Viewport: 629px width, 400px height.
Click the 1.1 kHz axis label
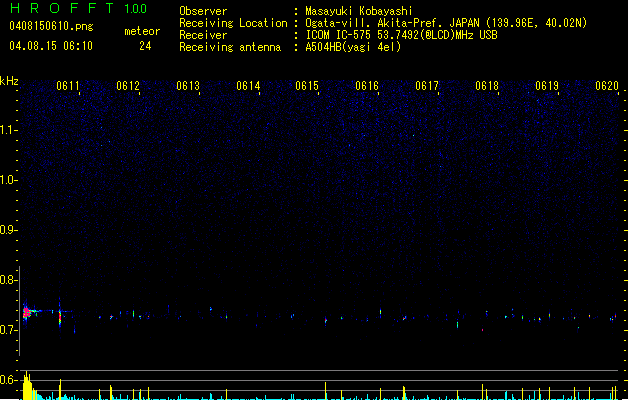(x=8, y=130)
